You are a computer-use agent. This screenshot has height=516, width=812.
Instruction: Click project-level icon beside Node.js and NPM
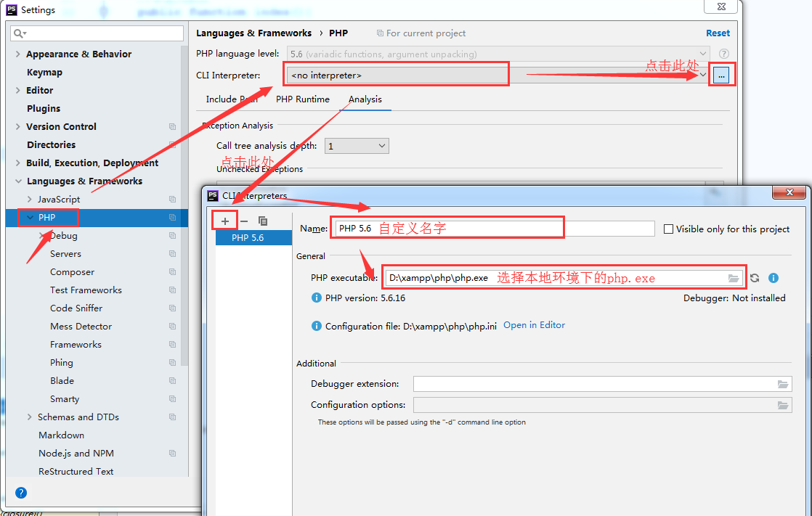pos(172,453)
